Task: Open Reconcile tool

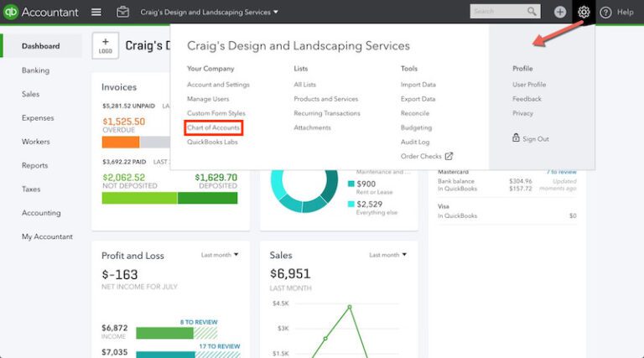Action: click(x=415, y=113)
